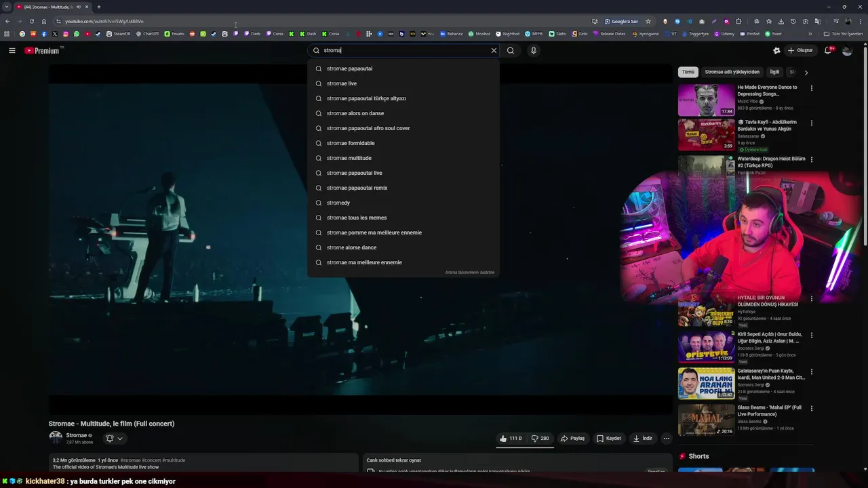
Task: Choose suggestion 'stromae formidable'
Action: 403,143
